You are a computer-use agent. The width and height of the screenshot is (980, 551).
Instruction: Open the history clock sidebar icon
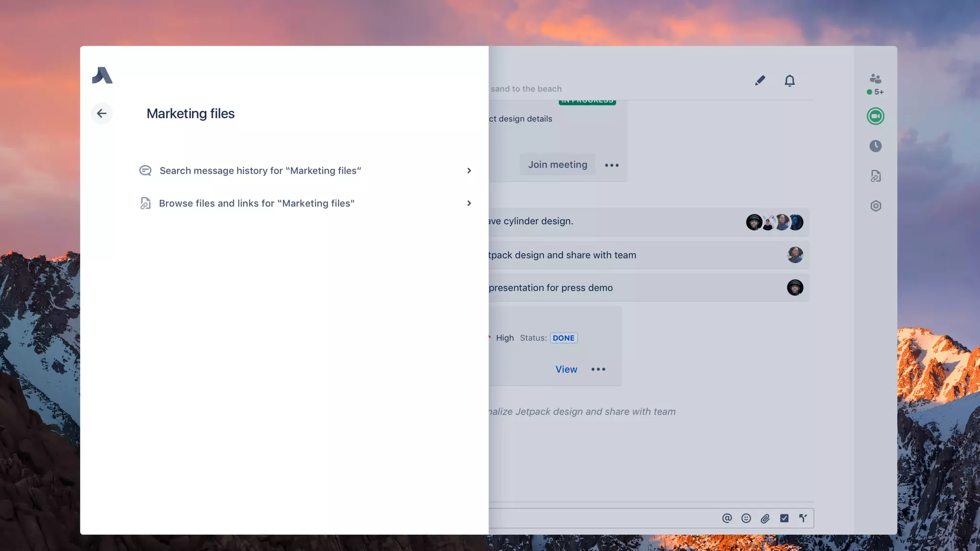(875, 146)
